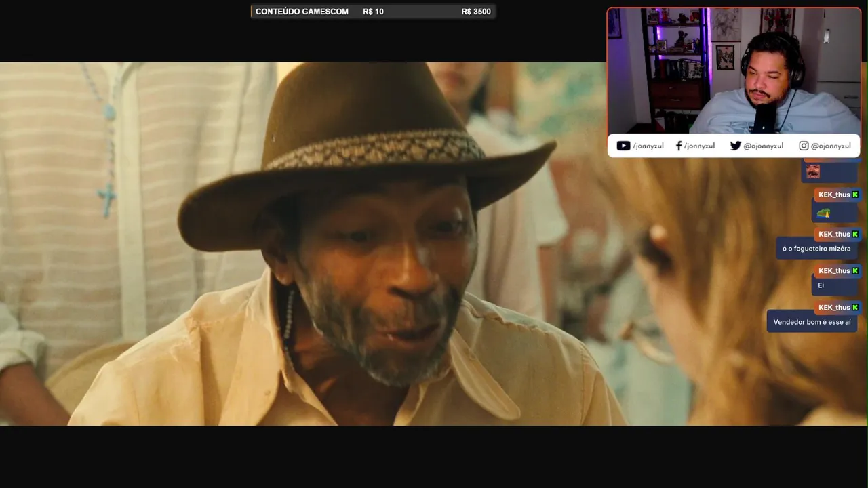Select the chat message 'Ei'

tap(821, 285)
